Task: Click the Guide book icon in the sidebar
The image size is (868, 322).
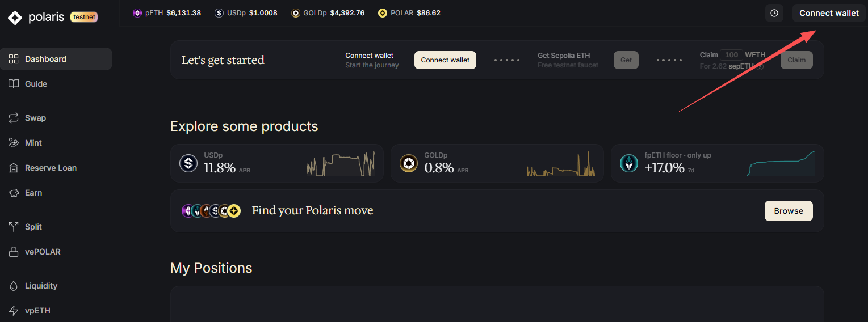Action: click(14, 84)
